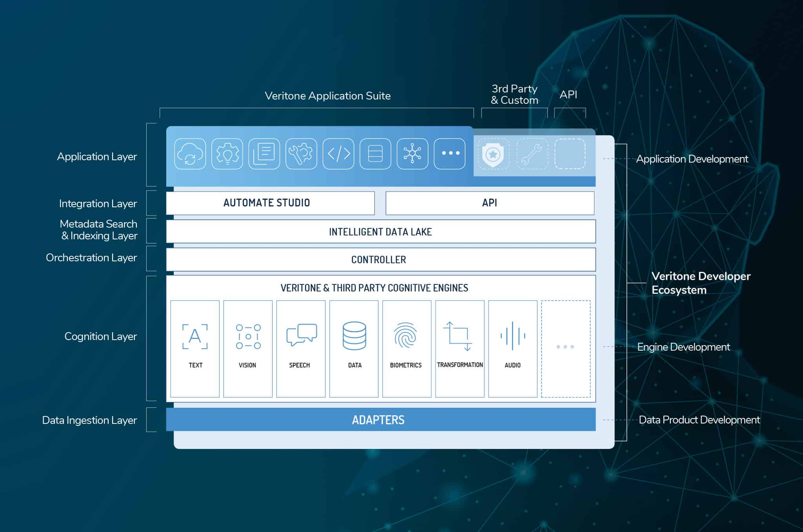Click the Adapters bar

tap(381, 420)
